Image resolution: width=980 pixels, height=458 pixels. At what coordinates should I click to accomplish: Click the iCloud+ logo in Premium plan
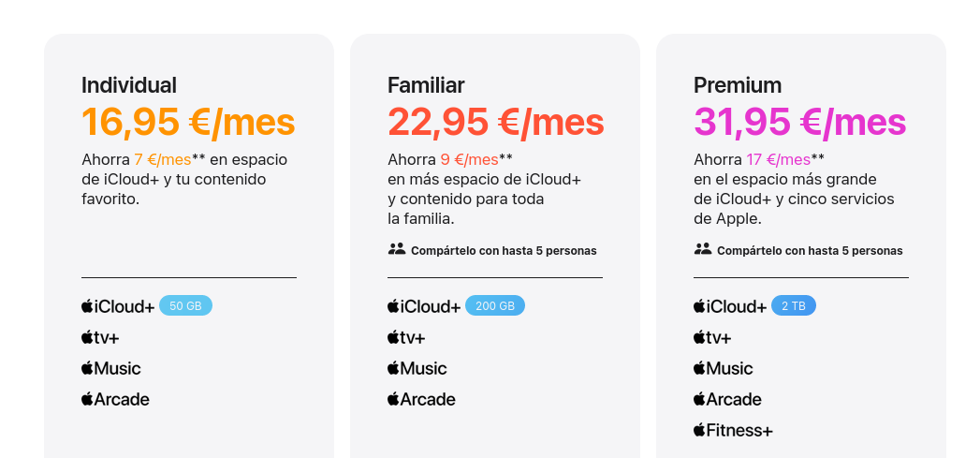[730, 306]
